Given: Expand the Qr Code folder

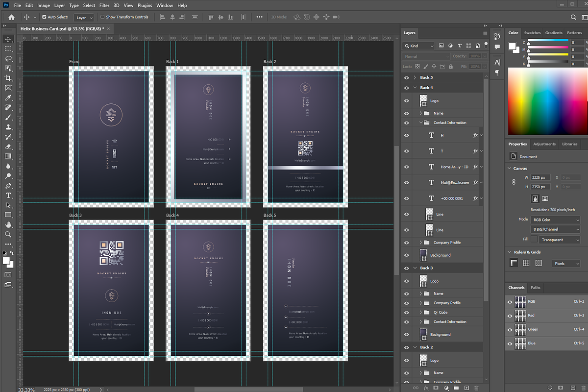Looking at the screenshot, I should 420,312.
